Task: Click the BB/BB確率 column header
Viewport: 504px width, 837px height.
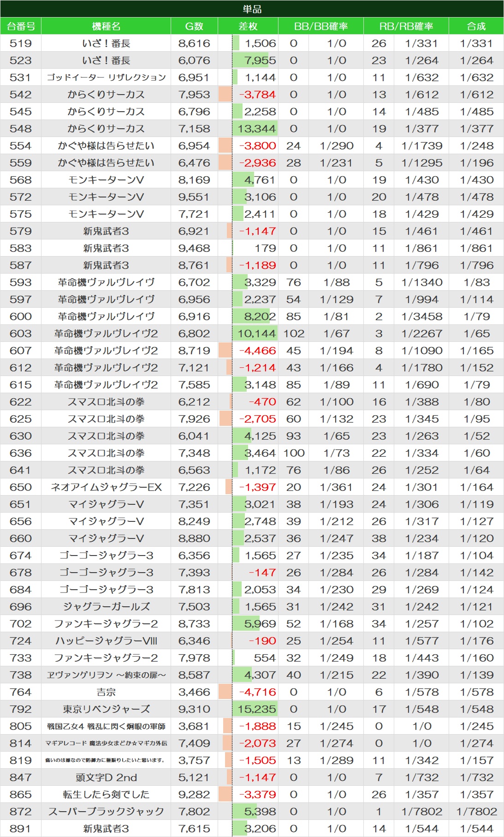Action: [x=321, y=26]
